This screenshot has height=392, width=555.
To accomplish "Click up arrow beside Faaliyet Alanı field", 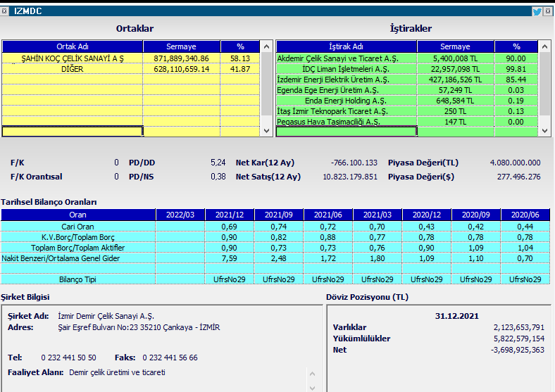I will (312, 374).
